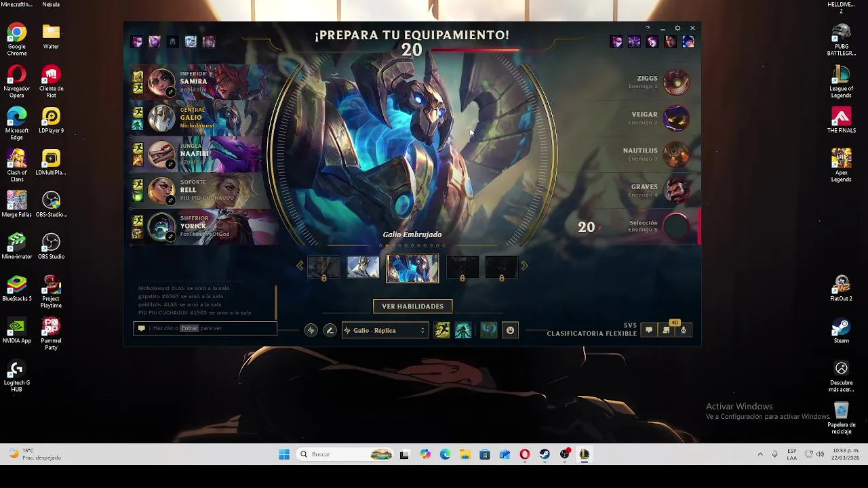Change the second summoner spell icon

(463, 330)
